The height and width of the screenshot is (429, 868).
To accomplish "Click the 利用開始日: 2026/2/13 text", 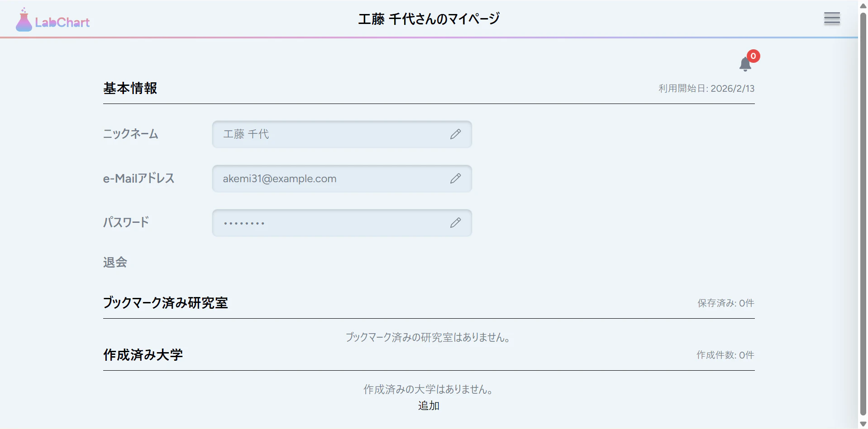I will (706, 89).
